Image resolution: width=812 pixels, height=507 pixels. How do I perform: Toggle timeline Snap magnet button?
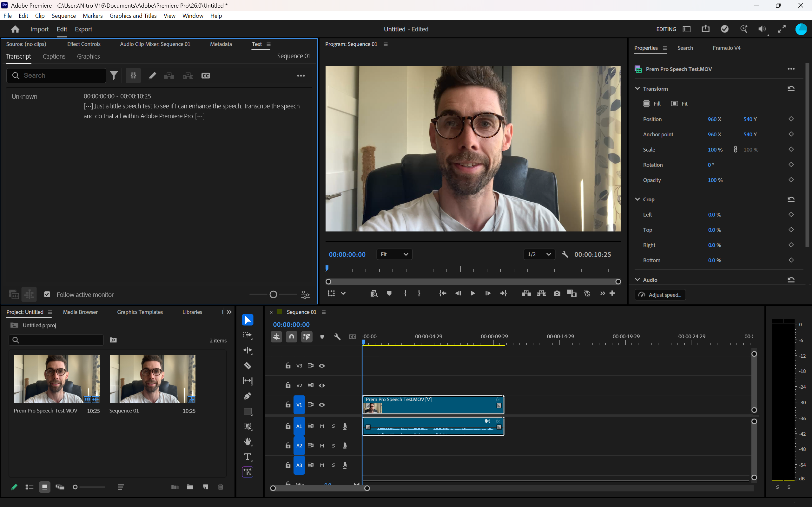292,337
